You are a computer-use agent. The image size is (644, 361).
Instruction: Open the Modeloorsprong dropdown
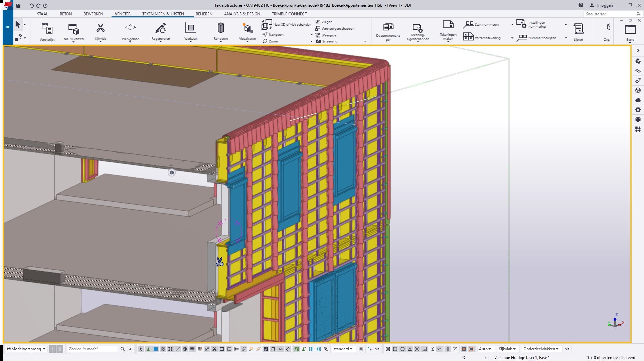point(26,349)
